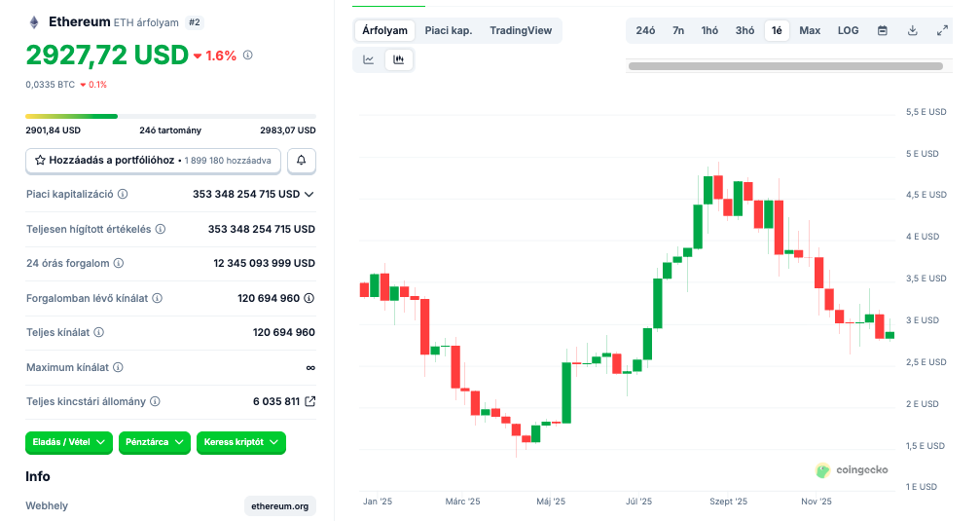This screenshot has width=980, height=521.
Task: Click the 0,0335 BTC value
Action: tap(50, 85)
